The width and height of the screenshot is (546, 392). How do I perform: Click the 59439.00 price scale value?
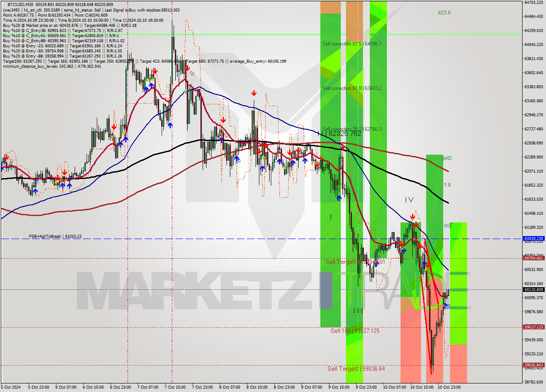tap(533, 340)
